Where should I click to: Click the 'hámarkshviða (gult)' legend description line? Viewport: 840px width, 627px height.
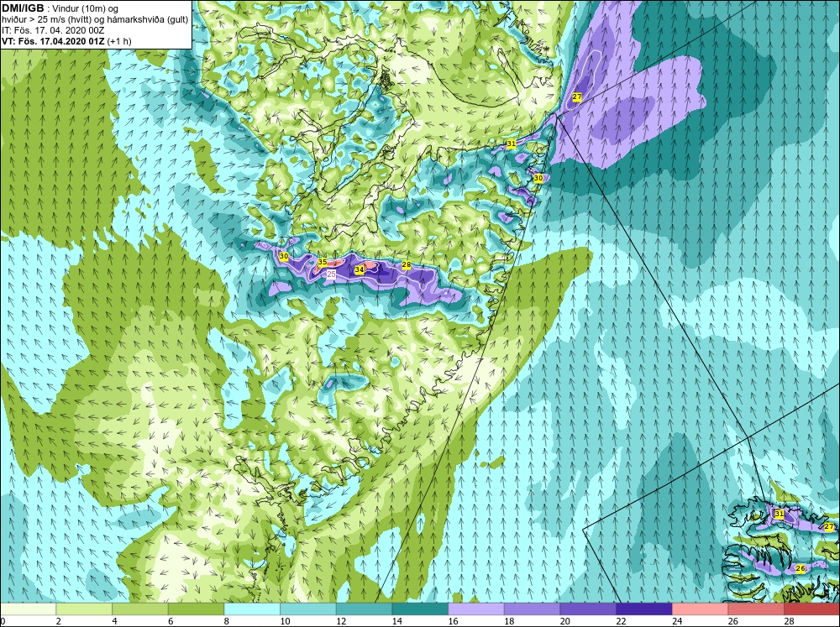[x=94, y=19]
